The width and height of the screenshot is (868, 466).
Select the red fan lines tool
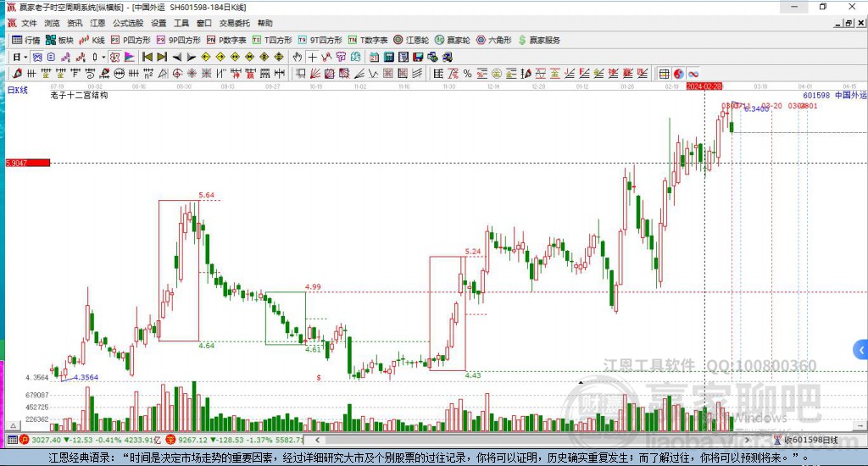pyautogui.click(x=315, y=74)
